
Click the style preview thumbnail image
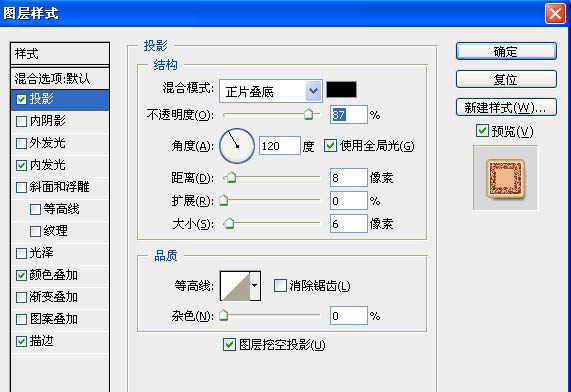[505, 178]
